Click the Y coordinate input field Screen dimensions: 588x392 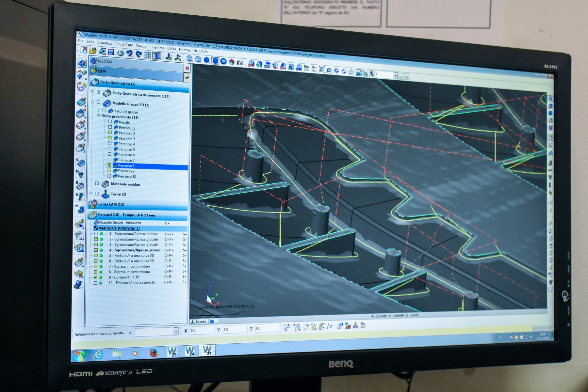click(235, 329)
